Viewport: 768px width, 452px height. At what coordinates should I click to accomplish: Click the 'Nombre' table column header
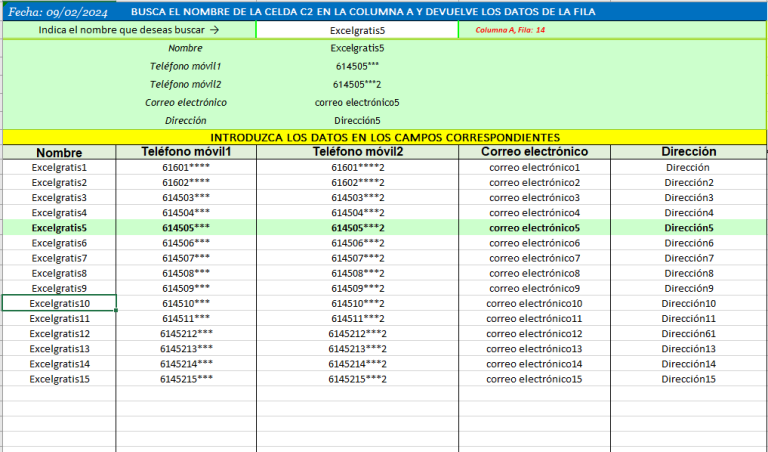(59, 152)
